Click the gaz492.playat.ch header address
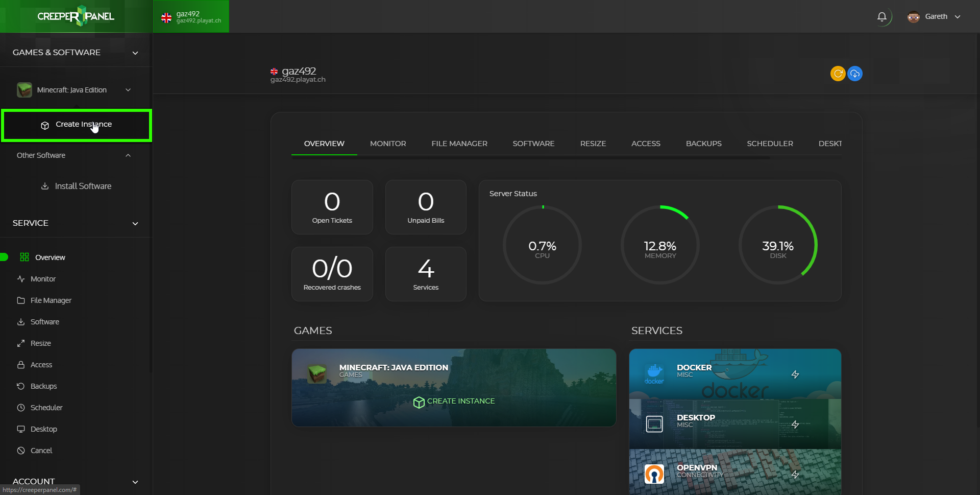Screen dimensions: 980x495 tap(298, 80)
